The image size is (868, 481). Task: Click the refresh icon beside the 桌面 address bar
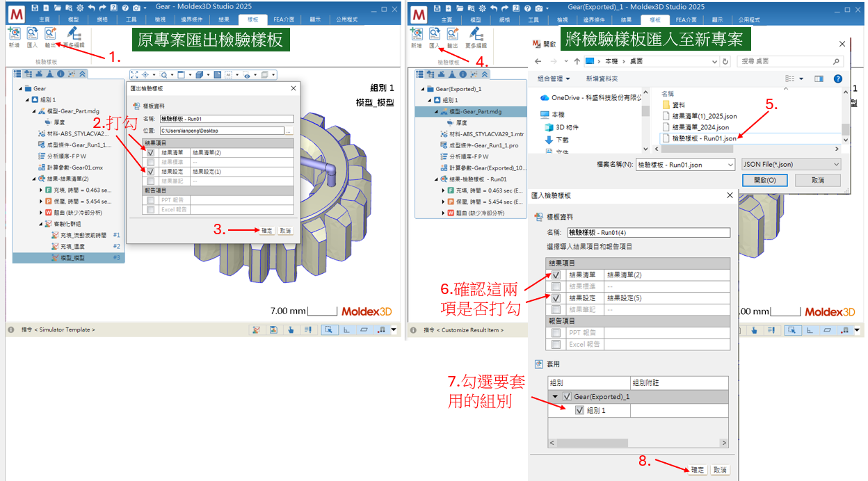click(x=725, y=61)
